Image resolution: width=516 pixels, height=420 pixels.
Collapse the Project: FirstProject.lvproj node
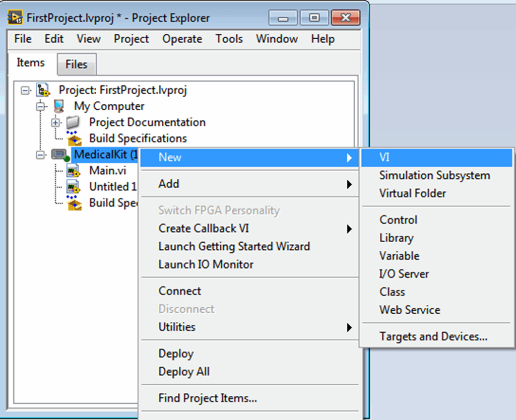point(25,90)
